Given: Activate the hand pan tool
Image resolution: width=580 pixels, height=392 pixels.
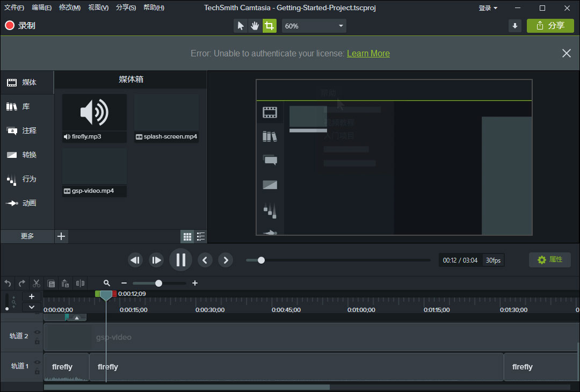Looking at the screenshot, I should pos(255,26).
